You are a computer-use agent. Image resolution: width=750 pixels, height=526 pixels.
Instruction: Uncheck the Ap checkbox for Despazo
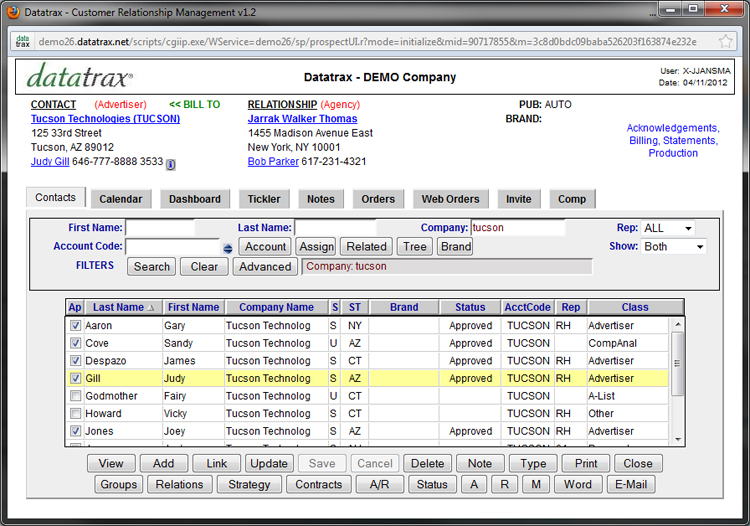point(75,361)
